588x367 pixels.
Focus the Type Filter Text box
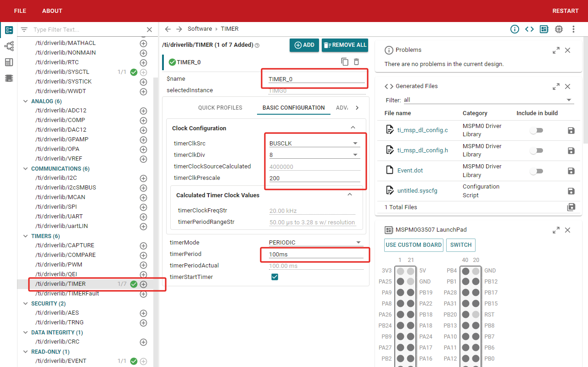87,29
